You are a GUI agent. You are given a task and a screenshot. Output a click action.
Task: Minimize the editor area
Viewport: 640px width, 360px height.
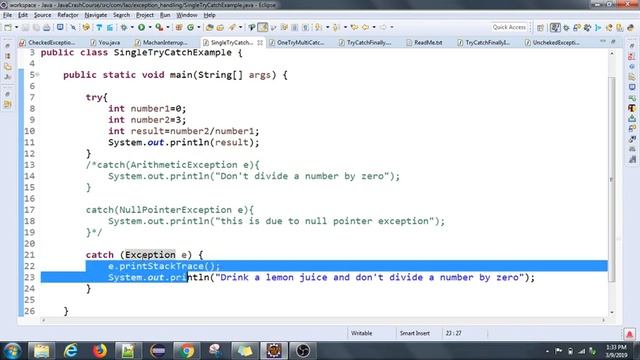603,42
